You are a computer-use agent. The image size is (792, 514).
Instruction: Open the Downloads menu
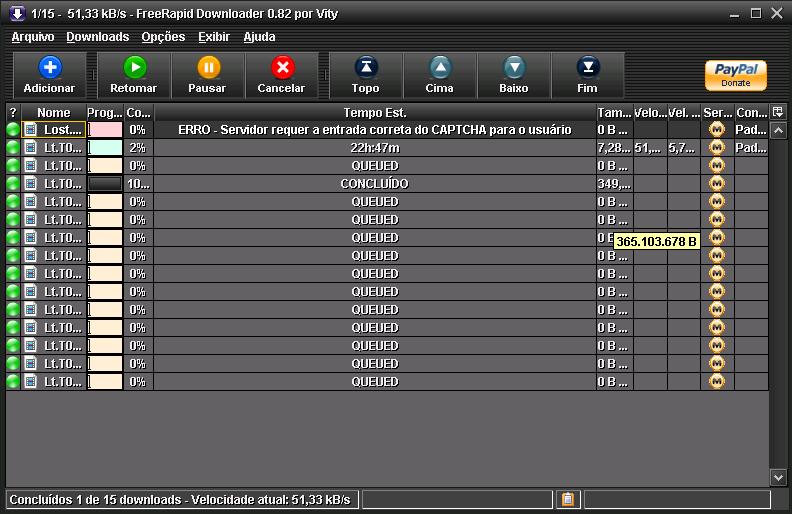point(97,37)
